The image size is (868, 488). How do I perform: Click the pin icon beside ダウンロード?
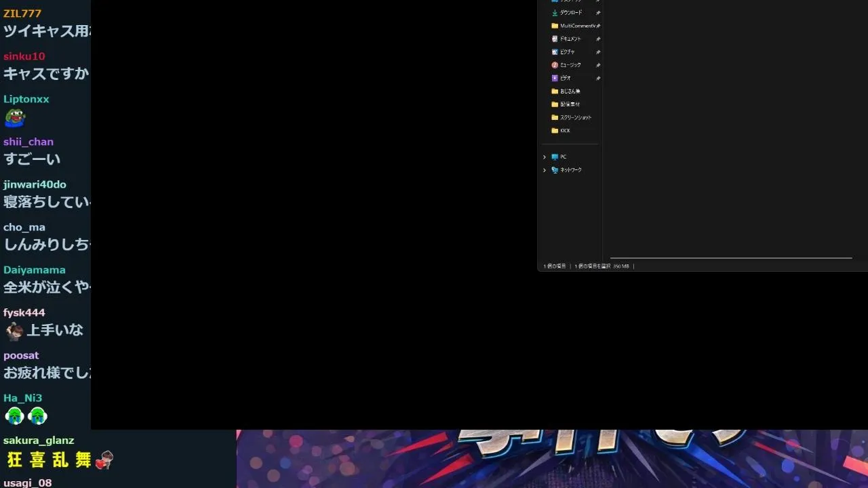pos(598,13)
